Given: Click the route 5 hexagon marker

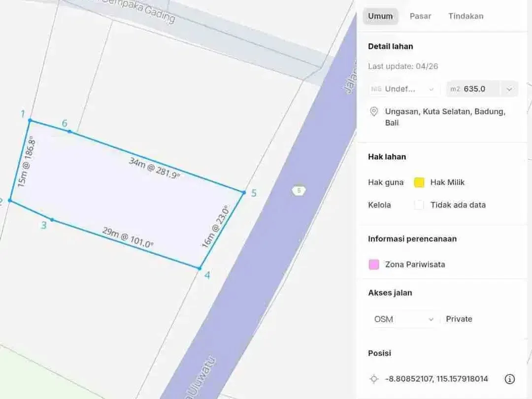Looking at the screenshot, I should pyautogui.click(x=299, y=190).
